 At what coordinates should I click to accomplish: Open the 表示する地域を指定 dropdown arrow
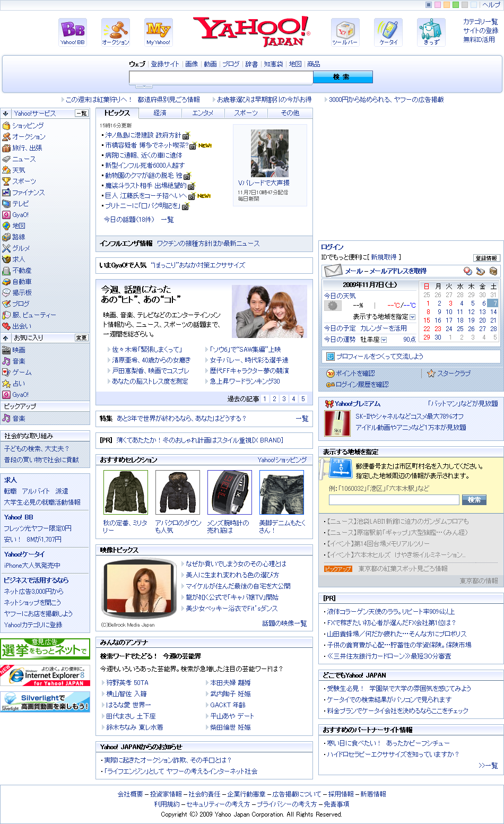(x=412, y=317)
